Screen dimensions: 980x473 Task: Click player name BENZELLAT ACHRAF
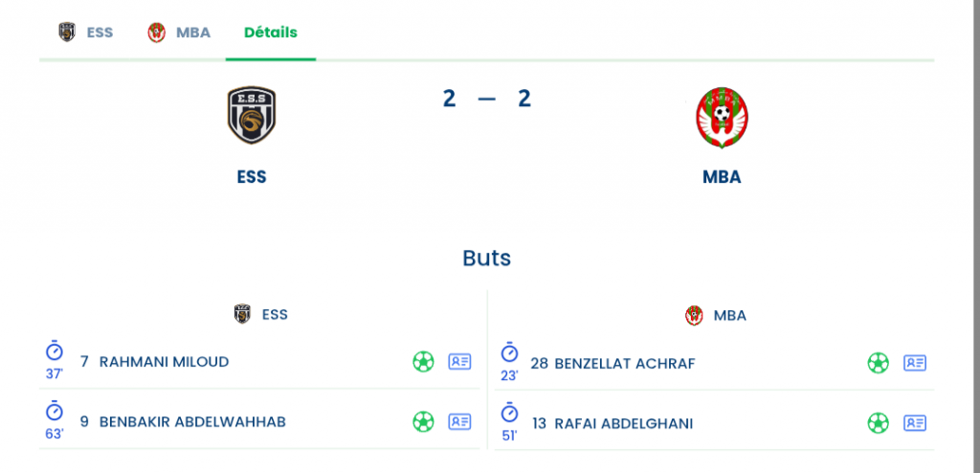pos(624,363)
